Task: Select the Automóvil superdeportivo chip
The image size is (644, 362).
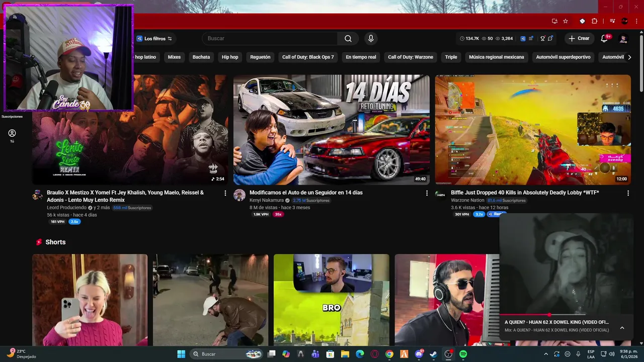Action: [x=563, y=57]
